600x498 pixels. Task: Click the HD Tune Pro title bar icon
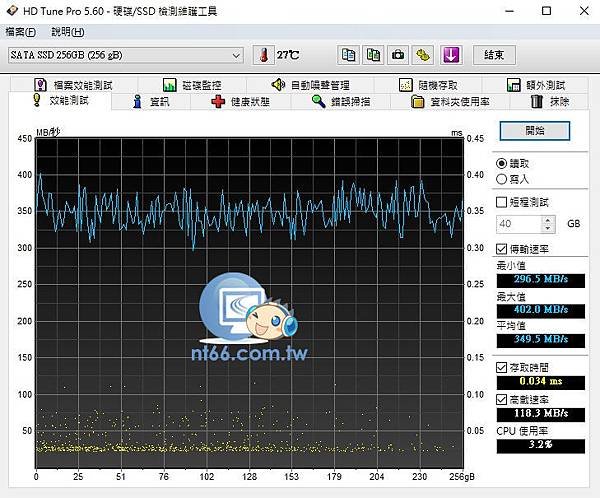pyautogui.click(x=12, y=11)
